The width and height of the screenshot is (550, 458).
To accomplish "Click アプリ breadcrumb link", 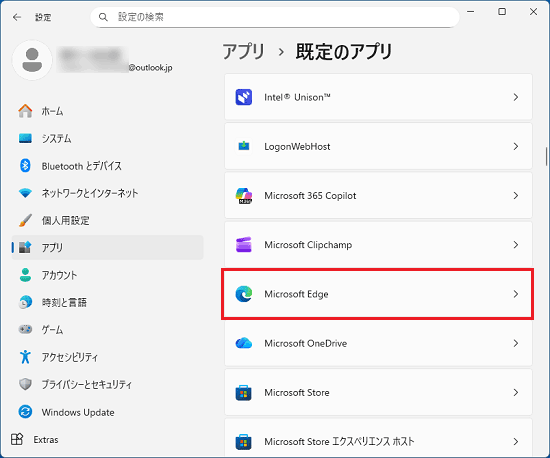I will coord(243,52).
